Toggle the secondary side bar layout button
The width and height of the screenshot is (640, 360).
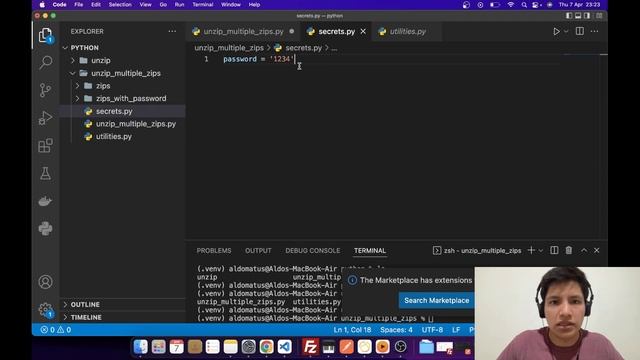click(x=587, y=16)
